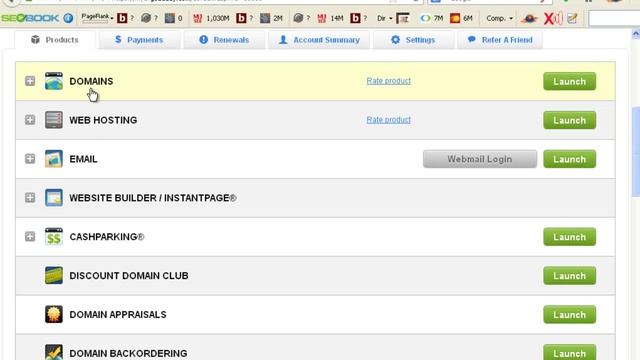Expand the Domains row
640x360 pixels.
pos(30,81)
